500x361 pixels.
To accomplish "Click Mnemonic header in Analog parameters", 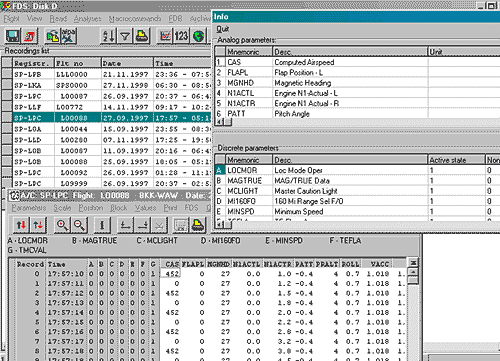I will click(249, 52).
